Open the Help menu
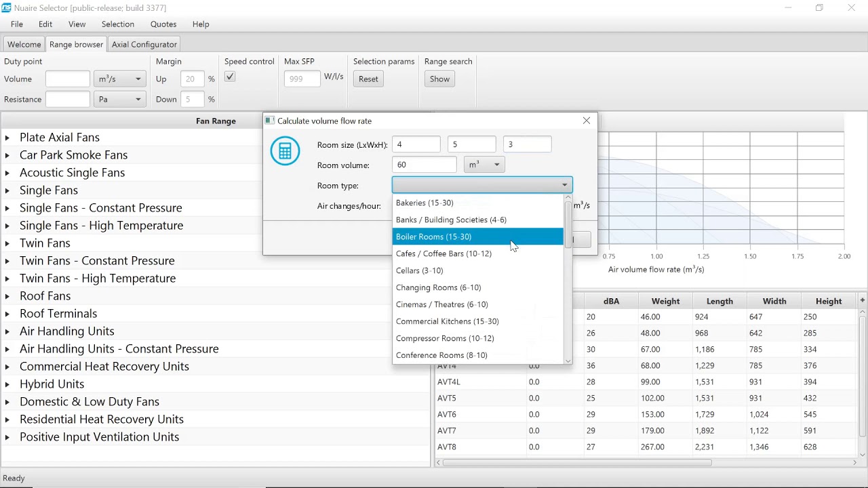 coord(201,24)
